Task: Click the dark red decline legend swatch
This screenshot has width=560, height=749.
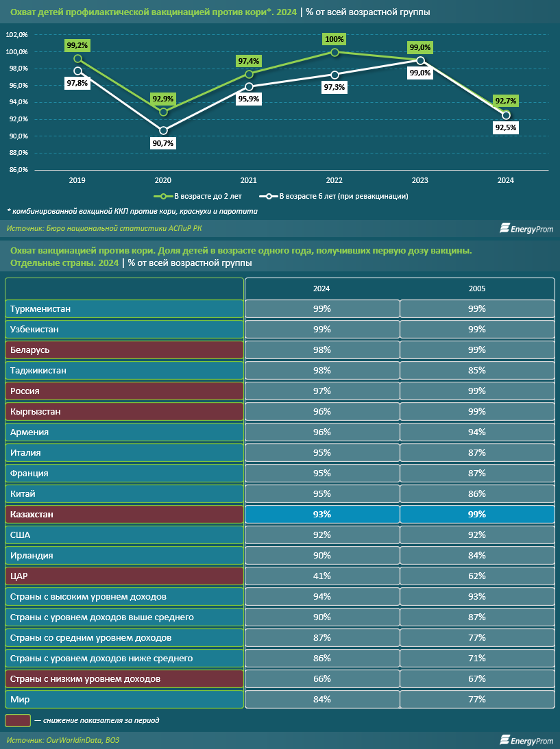Action: coord(18,720)
